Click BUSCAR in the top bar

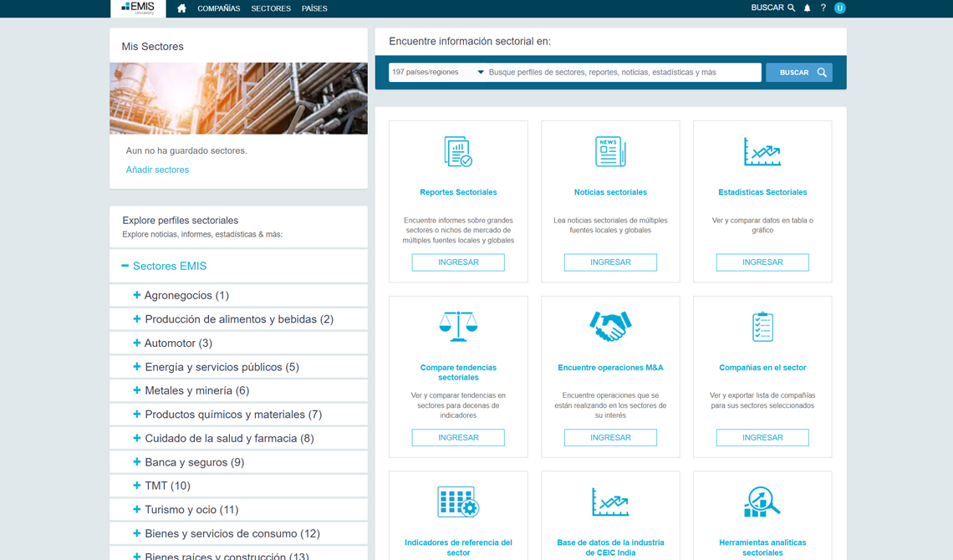(x=773, y=8)
